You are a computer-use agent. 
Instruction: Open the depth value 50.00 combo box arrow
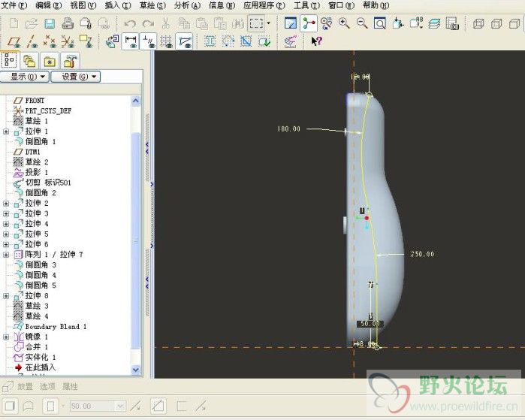click(x=120, y=406)
